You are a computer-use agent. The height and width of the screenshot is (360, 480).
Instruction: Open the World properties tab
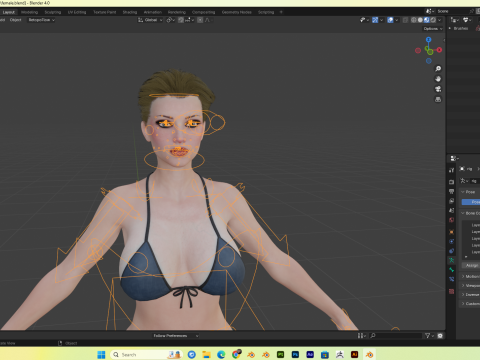point(451,220)
